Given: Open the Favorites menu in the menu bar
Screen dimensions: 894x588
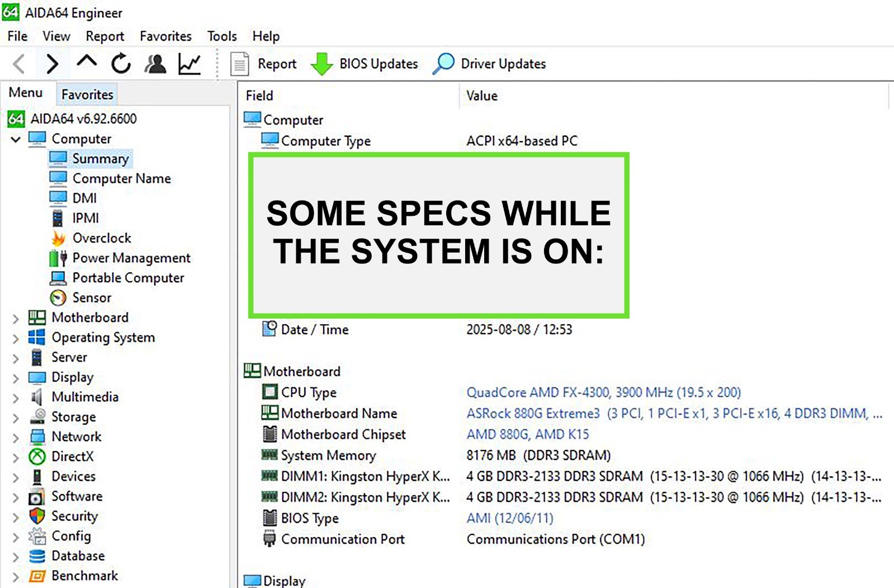Looking at the screenshot, I should click(165, 36).
